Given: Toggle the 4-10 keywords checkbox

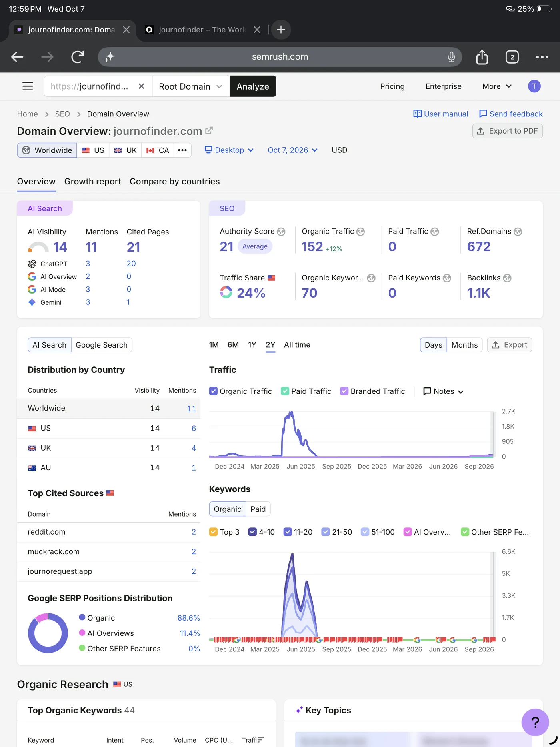Looking at the screenshot, I should pyautogui.click(x=252, y=532).
